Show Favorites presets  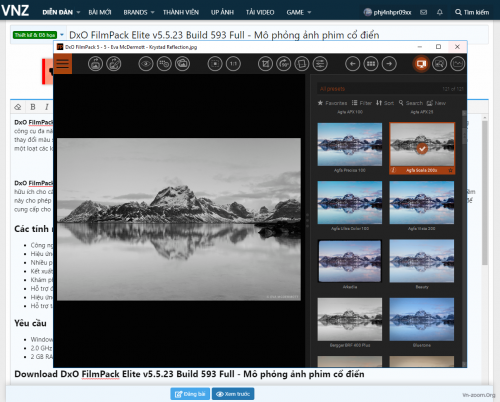pos(332,103)
